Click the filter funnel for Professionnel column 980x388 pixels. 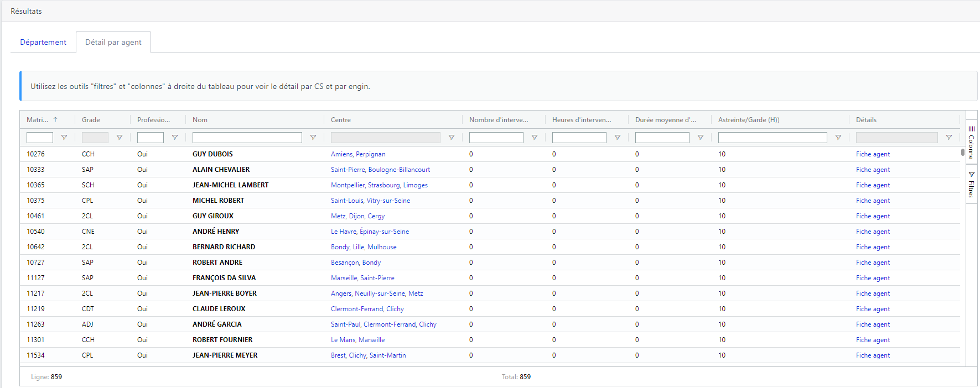point(175,138)
